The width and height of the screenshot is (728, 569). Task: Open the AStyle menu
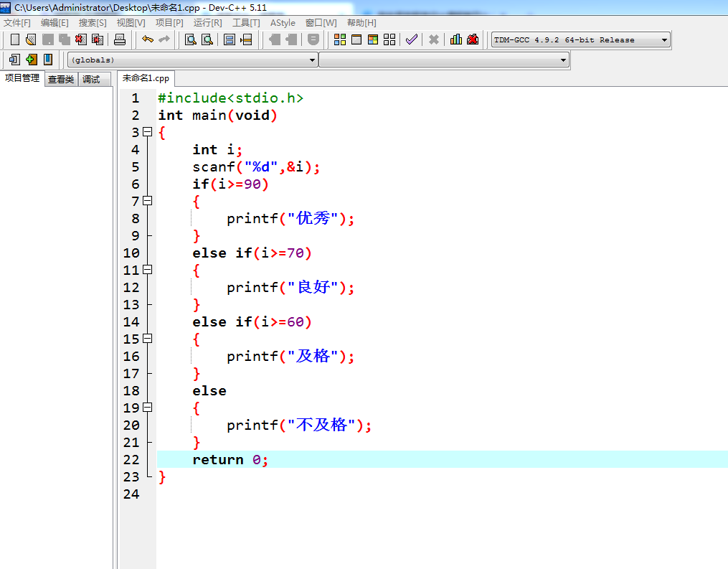[x=283, y=23]
